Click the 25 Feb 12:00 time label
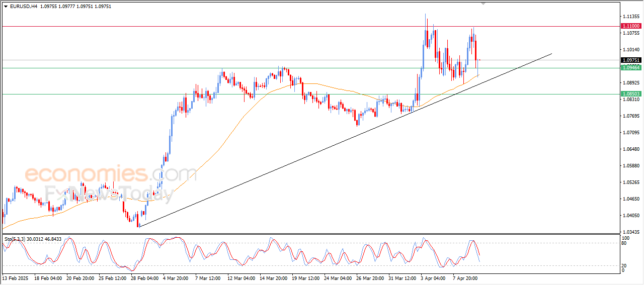 [x=112, y=277]
